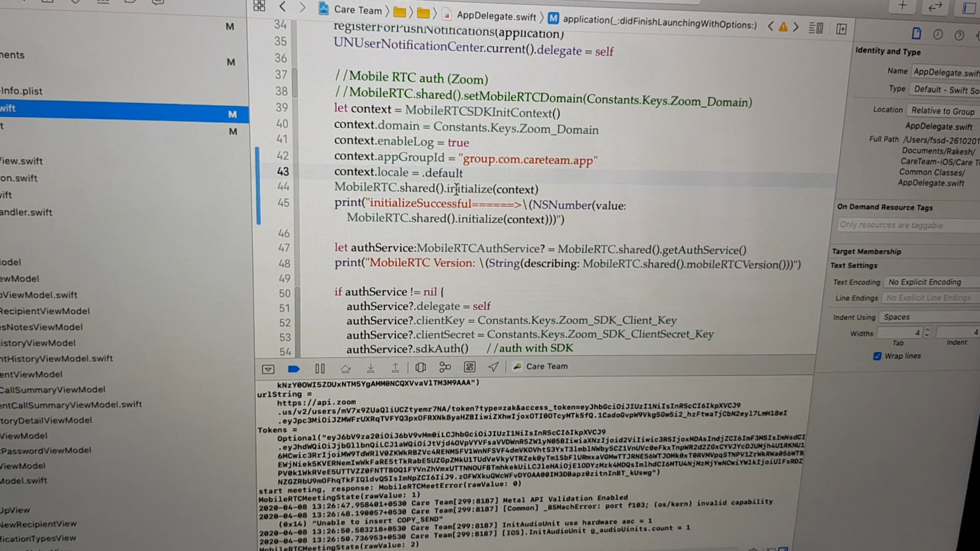Go back in editor history

(x=282, y=7)
